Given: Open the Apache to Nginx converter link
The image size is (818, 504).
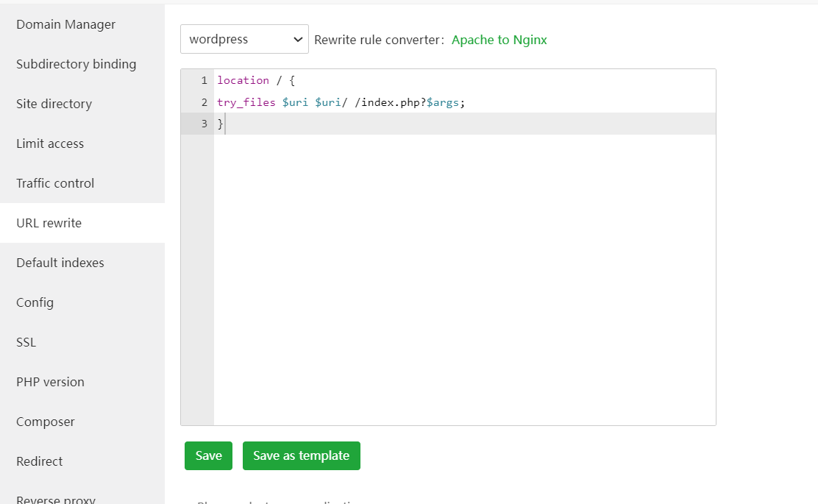Looking at the screenshot, I should tap(499, 40).
